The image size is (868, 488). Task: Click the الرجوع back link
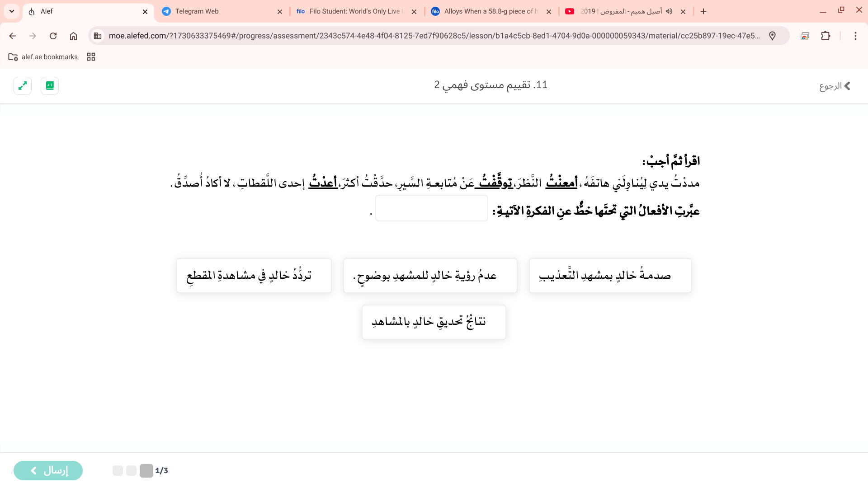click(835, 86)
